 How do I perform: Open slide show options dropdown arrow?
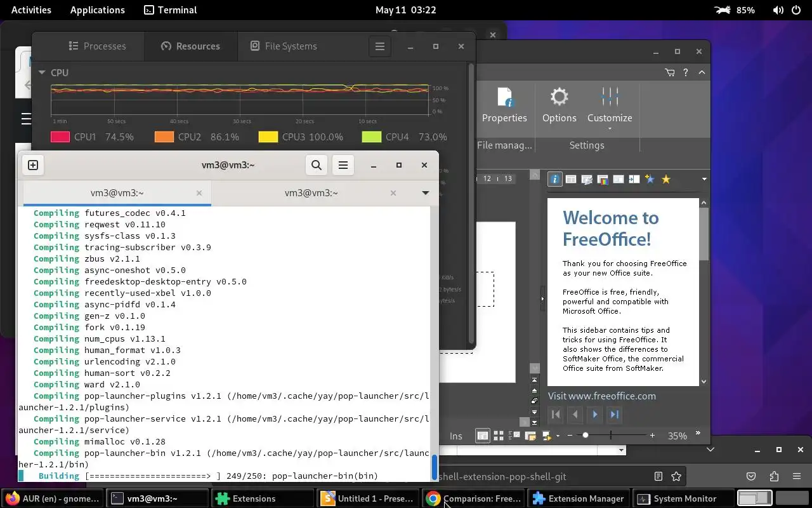pyautogui.click(x=558, y=436)
